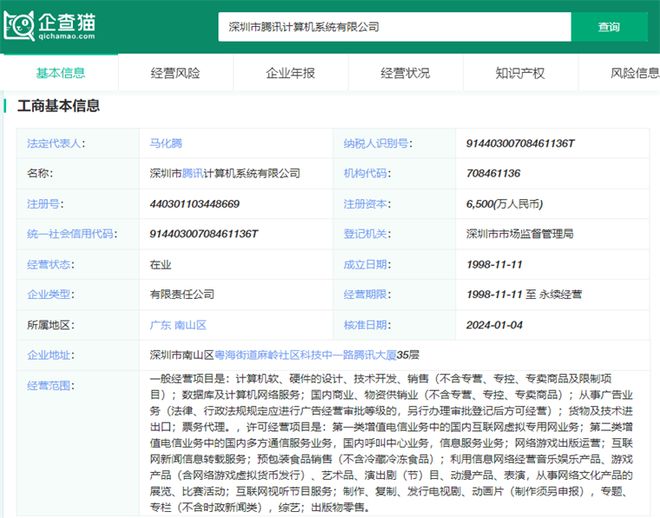Viewport: 660px width, 518px height.
Task: Select founding date 1998-11-11 next to 成立日期
Action: point(494,265)
